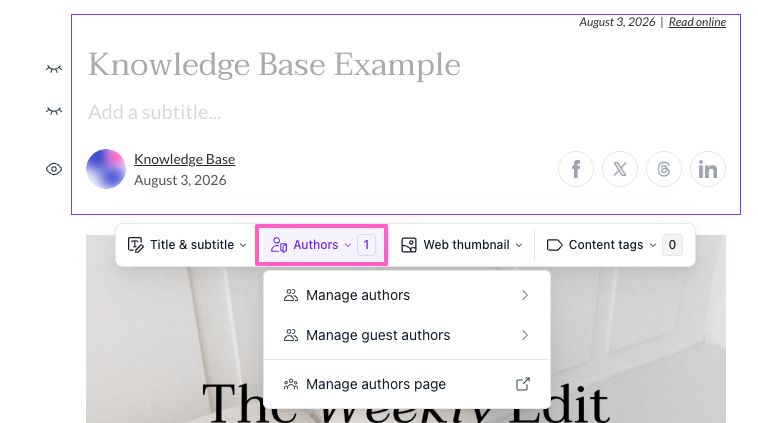Expand the Web thumbnail dropdown
The height and width of the screenshot is (423, 758).
pos(462,245)
